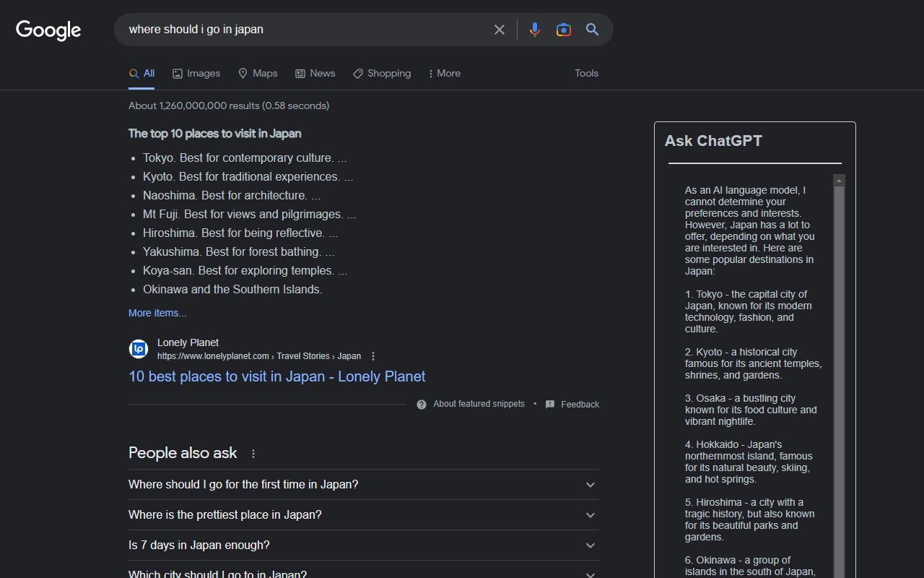Click the People also ask heading
This screenshot has width=924, height=578.
pos(183,453)
